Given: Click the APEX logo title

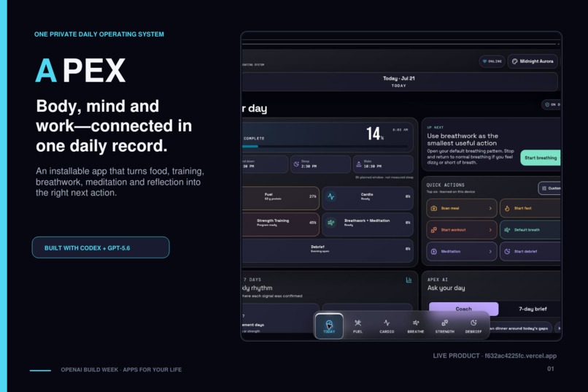Looking at the screenshot, I should tap(80, 70).
